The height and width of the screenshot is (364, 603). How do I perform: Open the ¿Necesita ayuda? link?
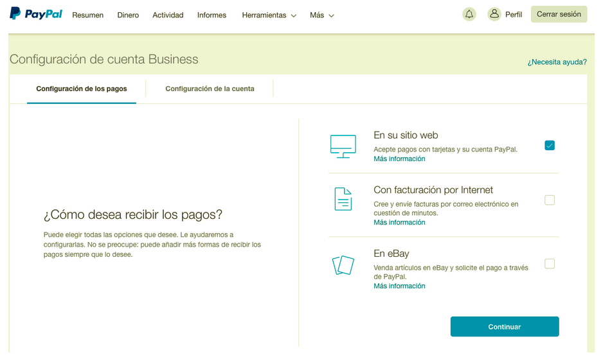[x=557, y=62]
